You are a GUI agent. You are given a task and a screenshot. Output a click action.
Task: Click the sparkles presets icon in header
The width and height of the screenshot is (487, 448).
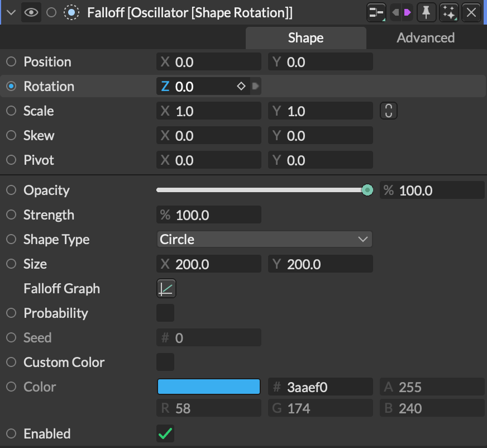449,12
